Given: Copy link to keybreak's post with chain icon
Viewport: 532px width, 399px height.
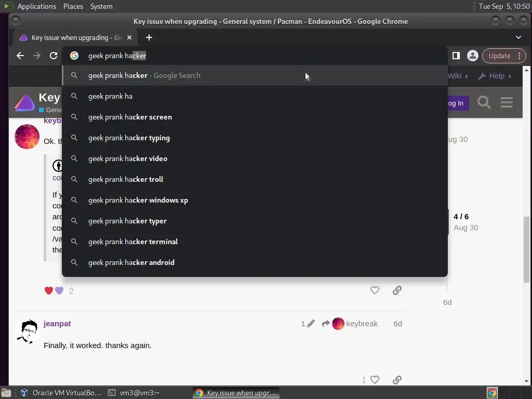Looking at the screenshot, I should click(x=397, y=290).
